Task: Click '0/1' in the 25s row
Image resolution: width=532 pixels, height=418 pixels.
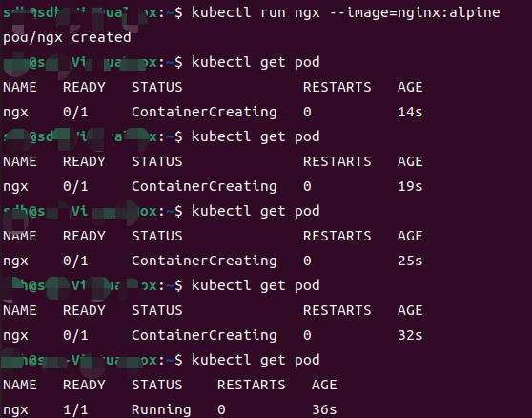Action: click(x=75, y=261)
